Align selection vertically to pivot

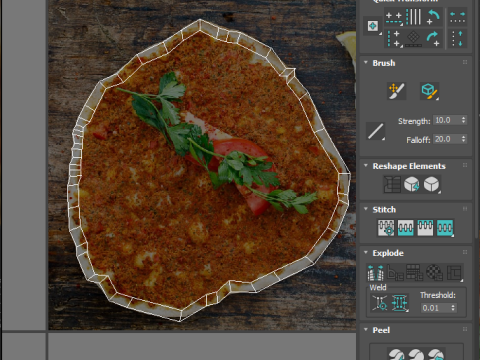click(x=394, y=38)
